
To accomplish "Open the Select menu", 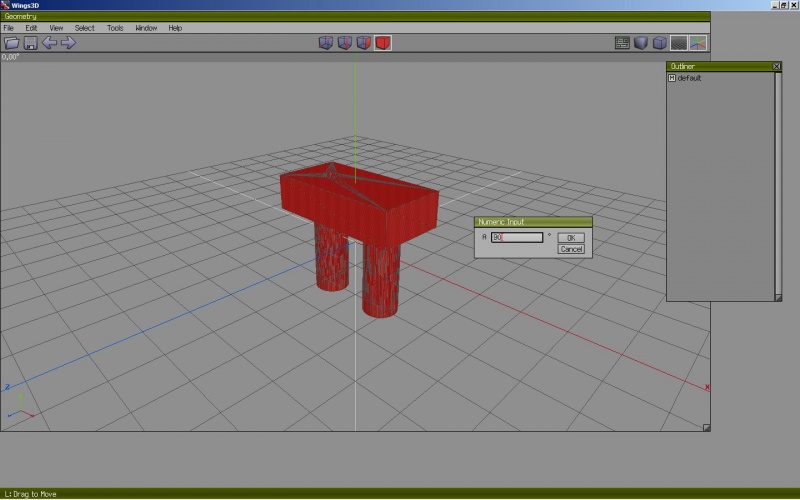I will (x=85, y=28).
